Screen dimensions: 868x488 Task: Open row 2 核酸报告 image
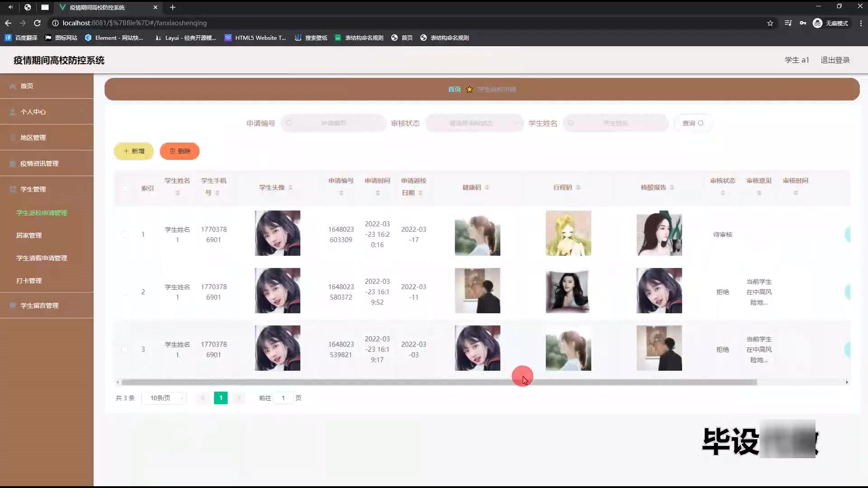pyautogui.click(x=659, y=291)
